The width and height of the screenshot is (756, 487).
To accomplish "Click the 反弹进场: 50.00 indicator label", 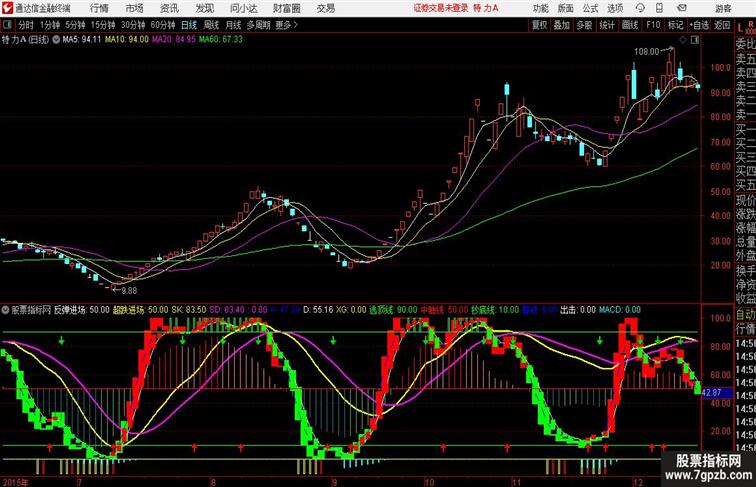I will pyautogui.click(x=81, y=310).
